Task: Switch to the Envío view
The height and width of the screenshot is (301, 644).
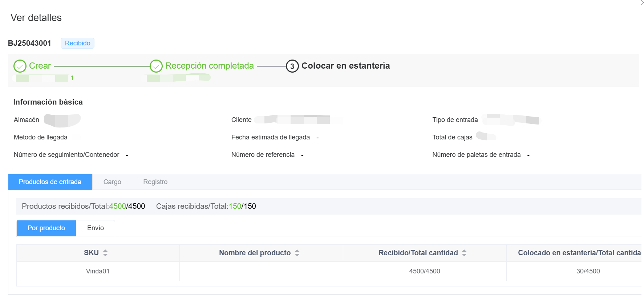Action: click(x=96, y=228)
